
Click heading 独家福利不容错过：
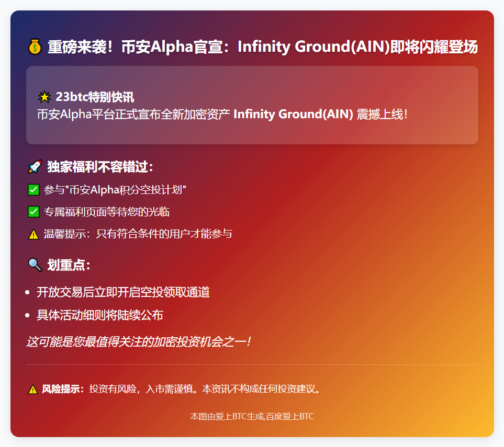point(100,167)
